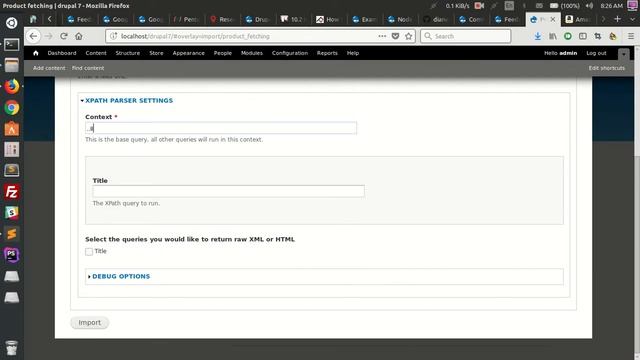Image resolution: width=640 pixels, height=360 pixels.
Task: Open the Configuration admin menu
Action: click(x=290, y=53)
